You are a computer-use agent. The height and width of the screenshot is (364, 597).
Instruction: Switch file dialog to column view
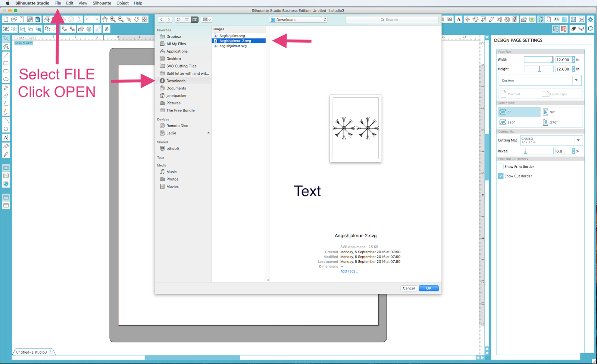point(195,19)
